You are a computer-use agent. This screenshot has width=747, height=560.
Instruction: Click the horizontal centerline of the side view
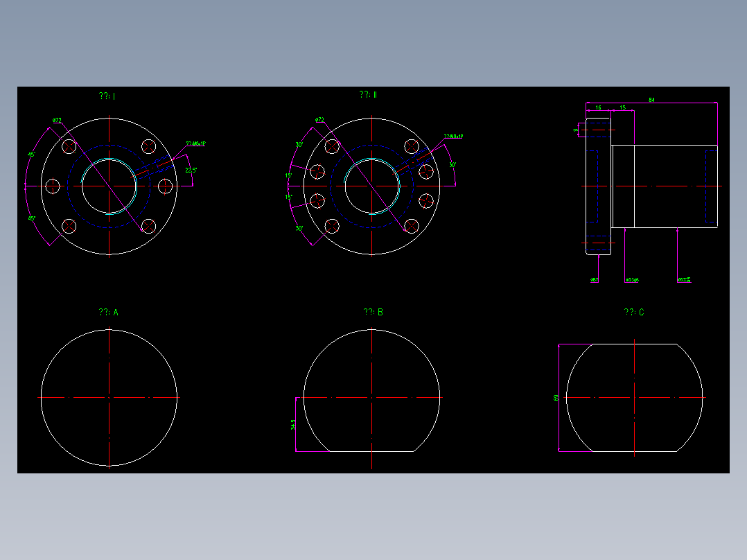651,186
